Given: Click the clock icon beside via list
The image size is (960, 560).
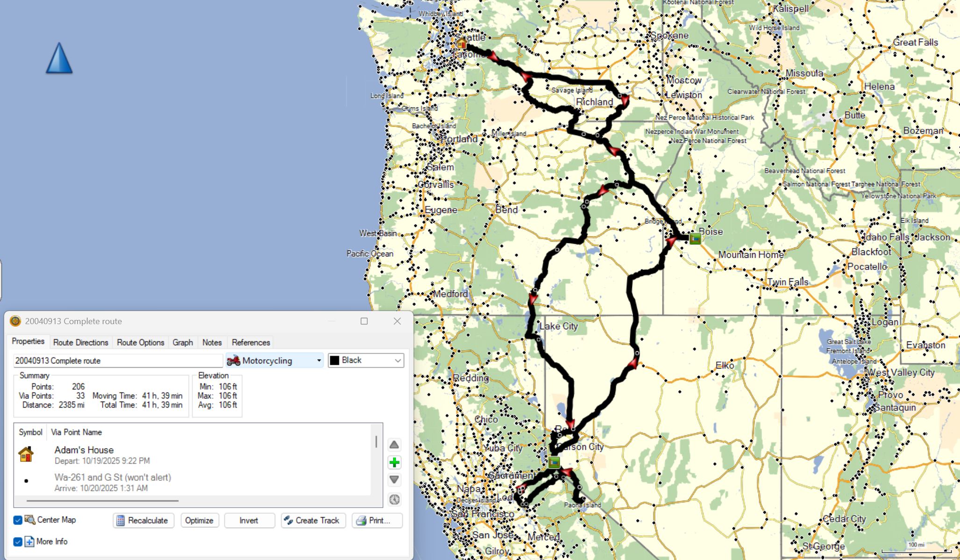Looking at the screenshot, I should [x=394, y=499].
